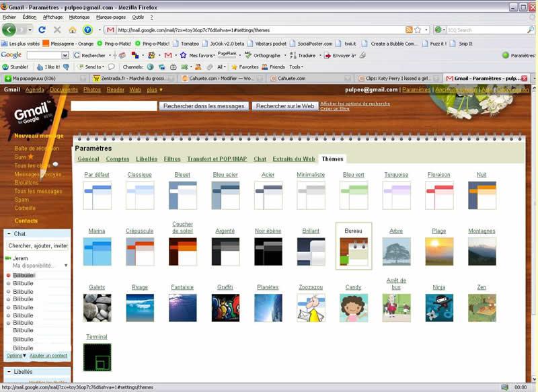Click the ICQ Search input field icon
Viewport: 538px width, 392px height.
pos(436,30)
